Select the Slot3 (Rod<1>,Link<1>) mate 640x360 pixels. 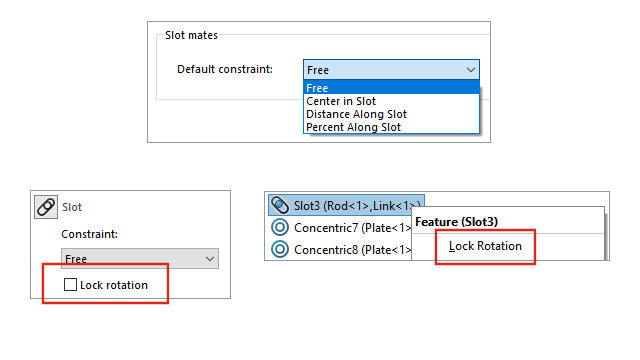pos(346,205)
